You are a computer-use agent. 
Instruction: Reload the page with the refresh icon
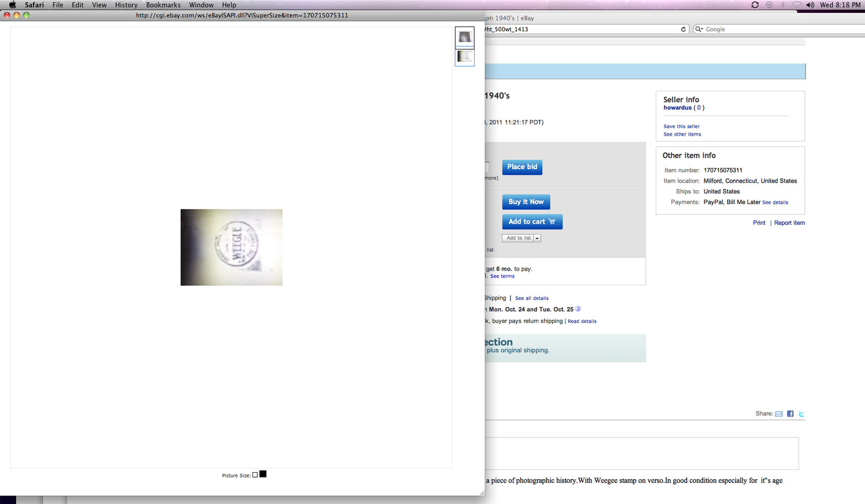pyautogui.click(x=683, y=29)
